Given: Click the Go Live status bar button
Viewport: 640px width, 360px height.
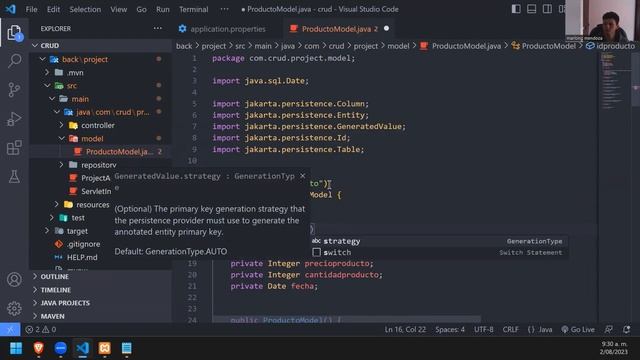Looking at the screenshot, I should coord(578,329).
